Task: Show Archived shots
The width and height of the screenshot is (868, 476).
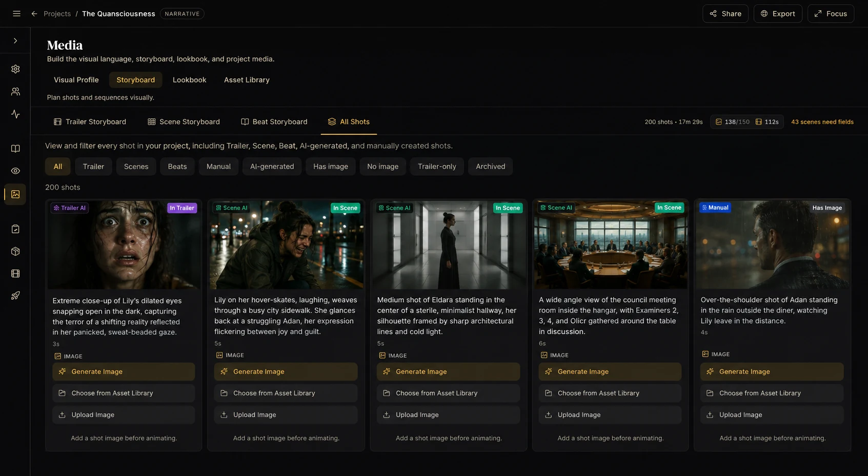Action: pyautogui.click(x=490, y=167)
